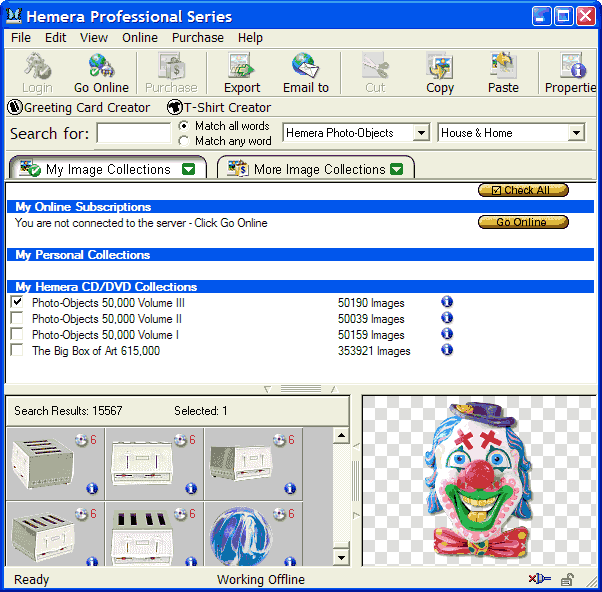Select the blue marble thumbnail
This screenshot has width=602, height=592.
254,534
